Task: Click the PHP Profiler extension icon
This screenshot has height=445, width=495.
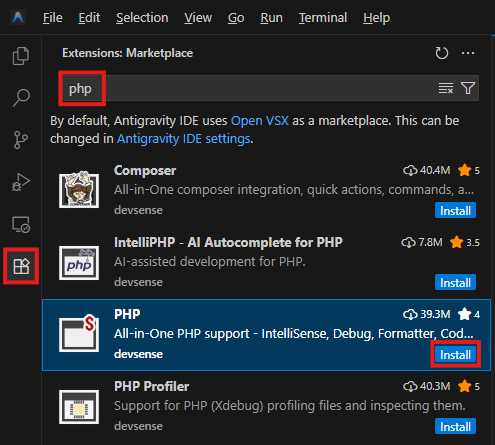Action: (79, 407)
